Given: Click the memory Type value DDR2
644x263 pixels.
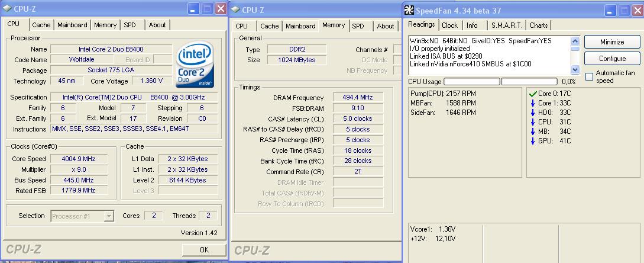Looking at the screenshot, I should click(296, 49).
